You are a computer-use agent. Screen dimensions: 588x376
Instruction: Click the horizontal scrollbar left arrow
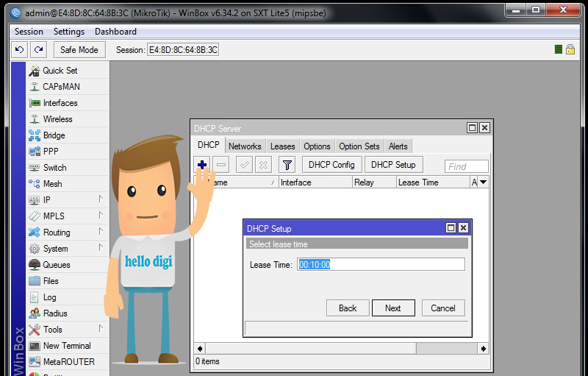[x=200, y=349]
